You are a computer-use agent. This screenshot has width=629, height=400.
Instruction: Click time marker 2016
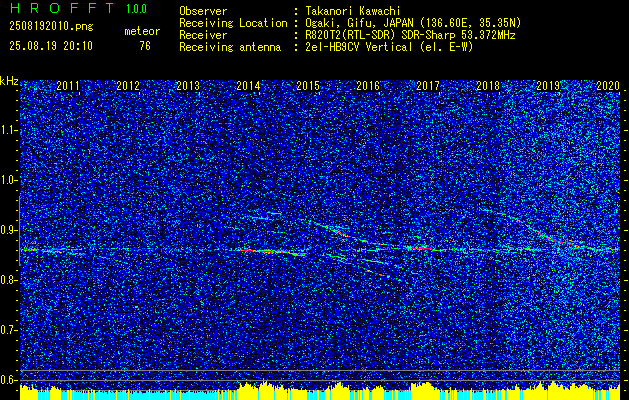368,86
